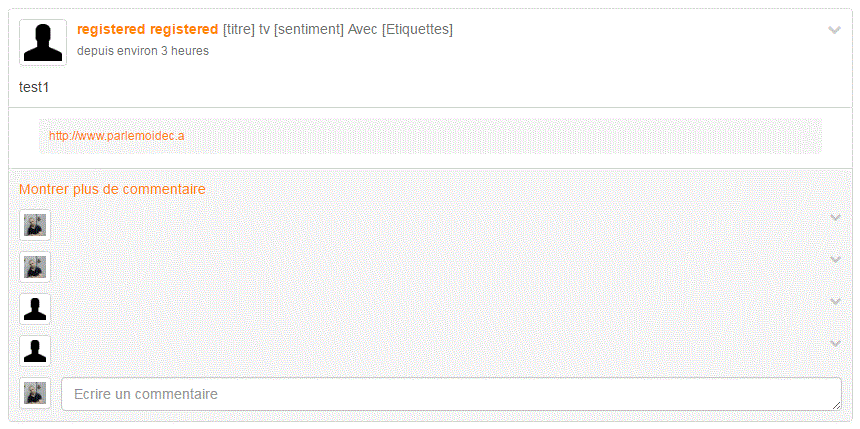Click the test1 post body text
Screen dimensions: 860x429
click(34, 87)
